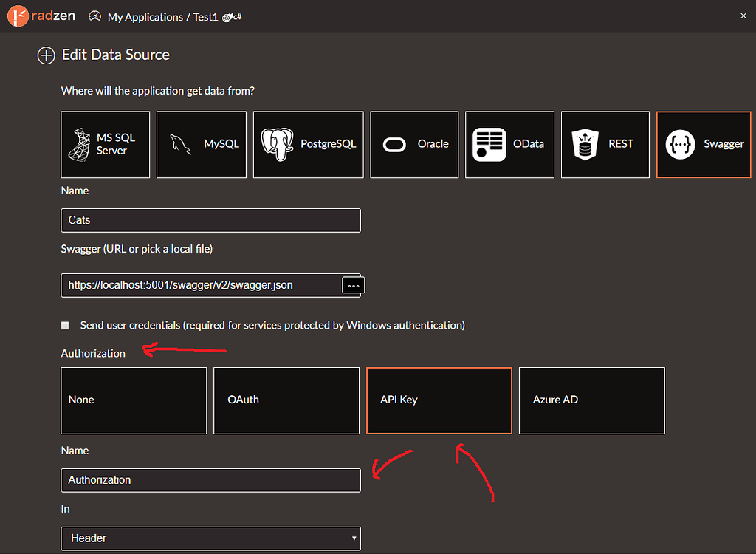This screenshot has width=756, height=554.
Task: Enable Send user credentials
Action: pos(64,325)
